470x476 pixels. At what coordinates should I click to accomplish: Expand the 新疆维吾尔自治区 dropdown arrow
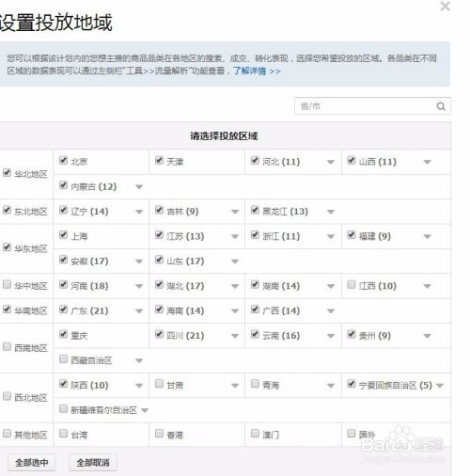click(145, 410)
